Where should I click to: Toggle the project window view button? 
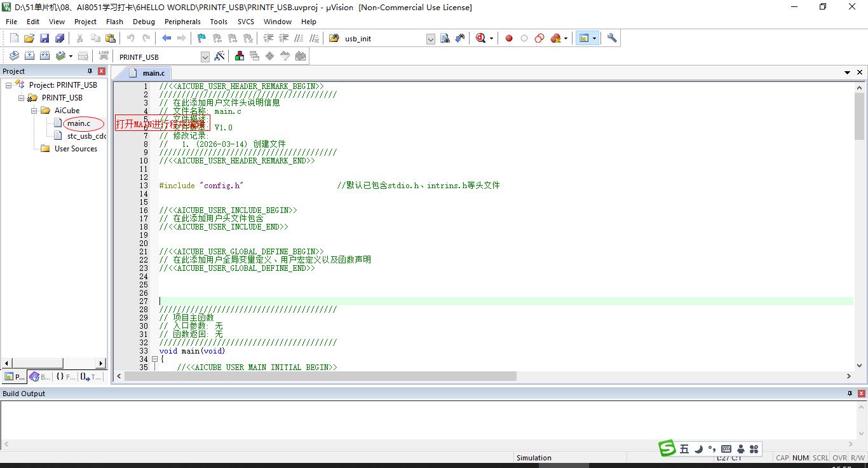[583, 38]
